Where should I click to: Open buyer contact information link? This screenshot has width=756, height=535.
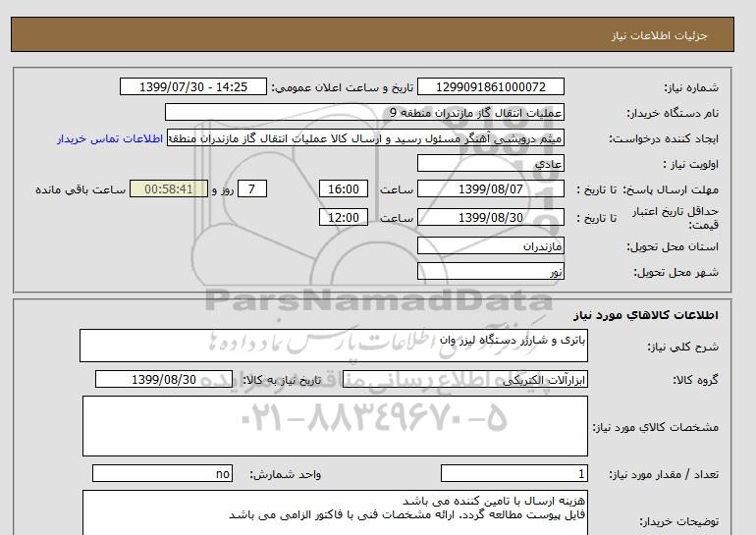tap(110, 138)
